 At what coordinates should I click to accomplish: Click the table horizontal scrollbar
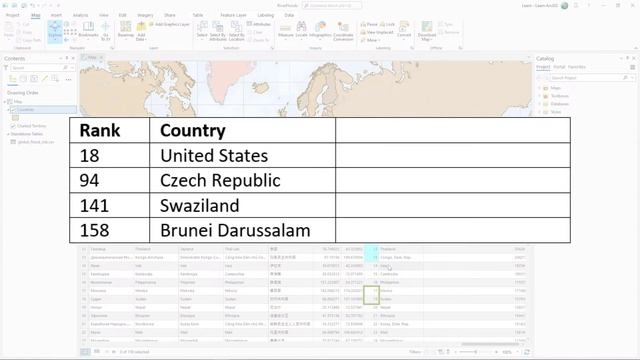point(490,344)
